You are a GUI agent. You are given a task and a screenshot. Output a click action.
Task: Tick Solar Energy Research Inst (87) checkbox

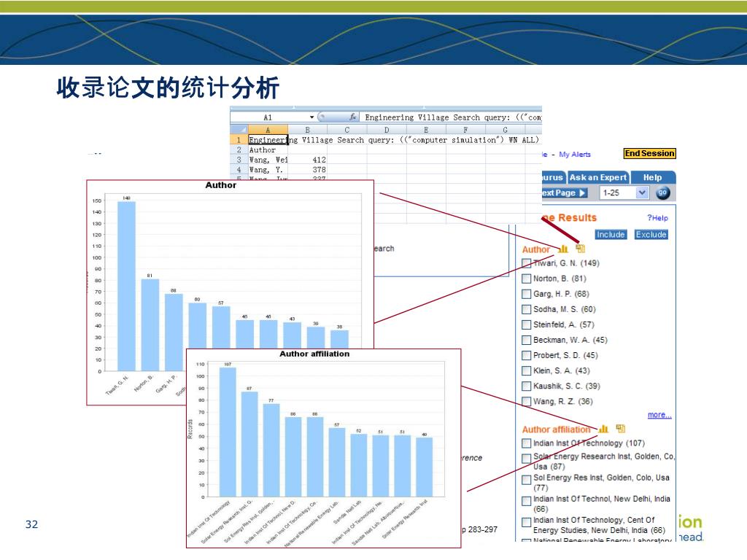[527, 459]
